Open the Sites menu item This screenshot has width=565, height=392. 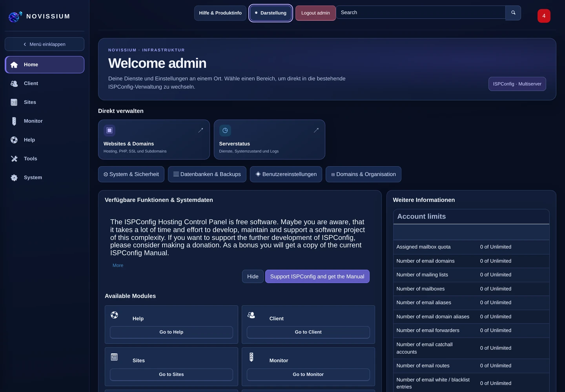point(44,102)
